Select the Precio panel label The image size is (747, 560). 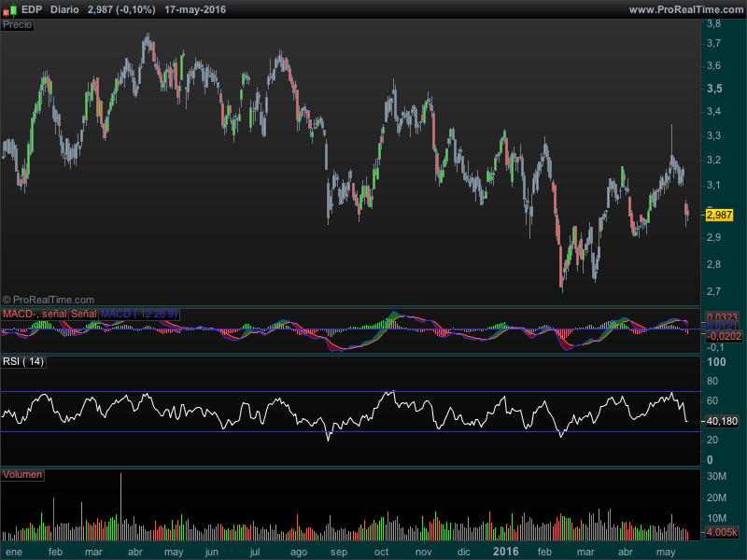click(x=17, y=25)
